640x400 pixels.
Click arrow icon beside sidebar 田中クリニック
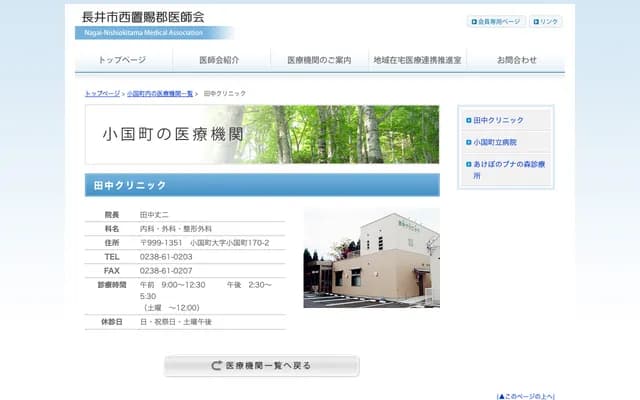[468, 120]
